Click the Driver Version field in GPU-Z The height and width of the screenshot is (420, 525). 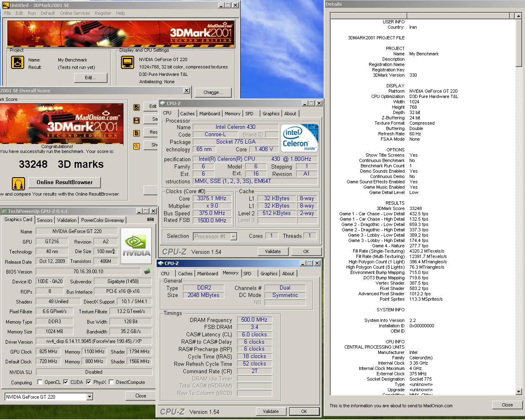pos(94,342)
